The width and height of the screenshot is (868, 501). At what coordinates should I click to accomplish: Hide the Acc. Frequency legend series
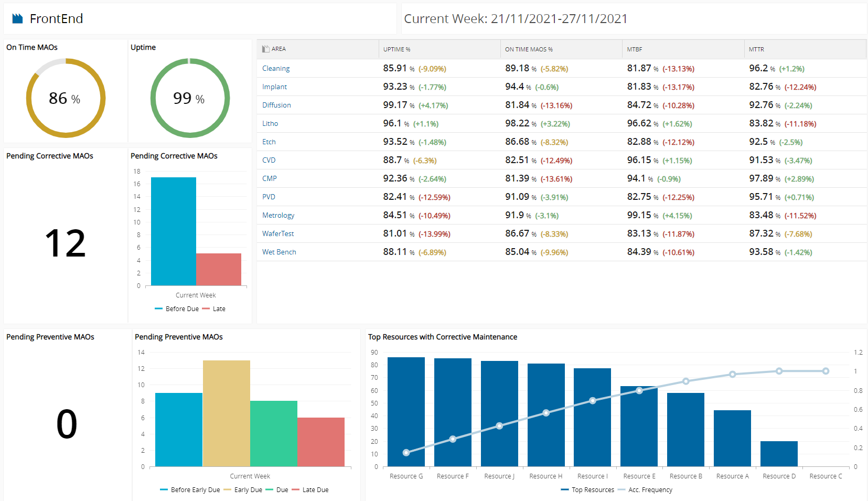(x=645, y=490)
